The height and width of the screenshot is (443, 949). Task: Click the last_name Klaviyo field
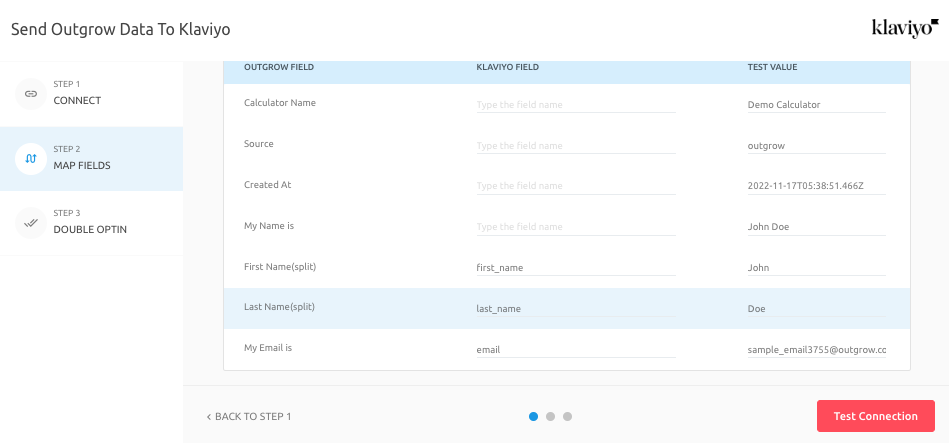[576, 309]
